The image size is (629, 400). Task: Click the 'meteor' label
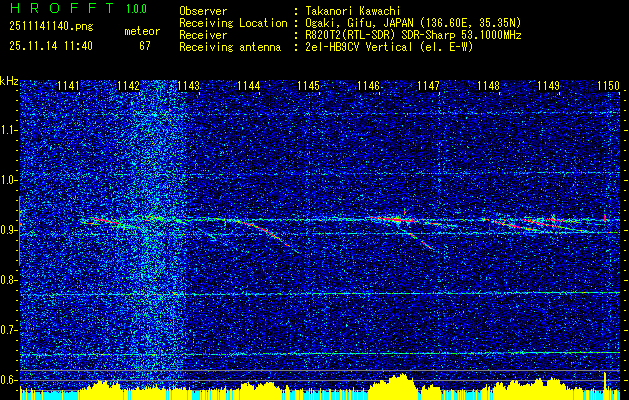click(142, 31)
